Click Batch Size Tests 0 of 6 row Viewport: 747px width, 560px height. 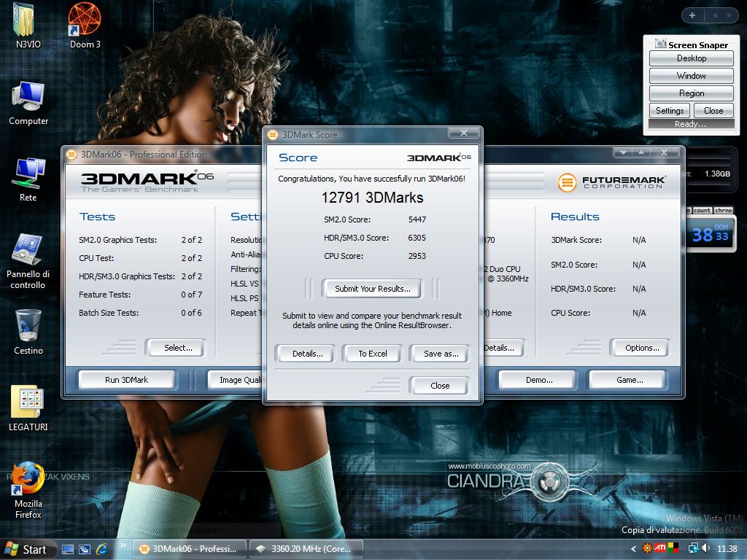coord(140,313)
